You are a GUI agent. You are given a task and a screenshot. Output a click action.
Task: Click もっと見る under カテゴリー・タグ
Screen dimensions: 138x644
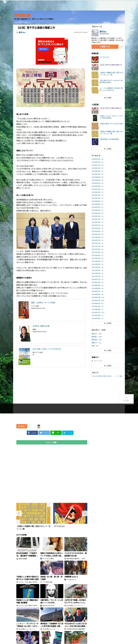(107, 351)
